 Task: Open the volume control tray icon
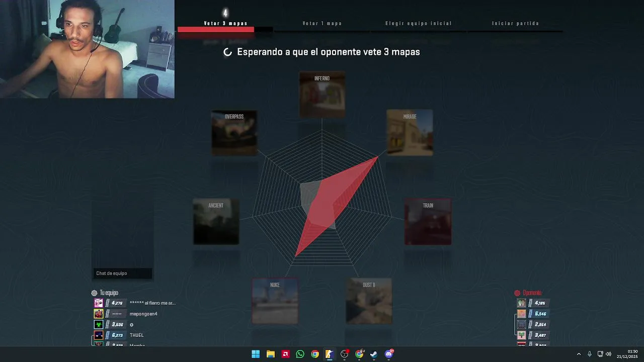[608, 354]
